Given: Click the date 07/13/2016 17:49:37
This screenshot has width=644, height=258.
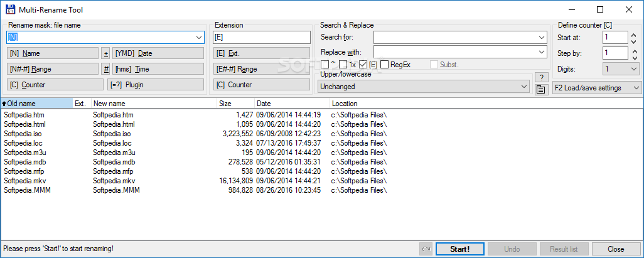Looking at the screenshot, I should (x=288, y=143).
